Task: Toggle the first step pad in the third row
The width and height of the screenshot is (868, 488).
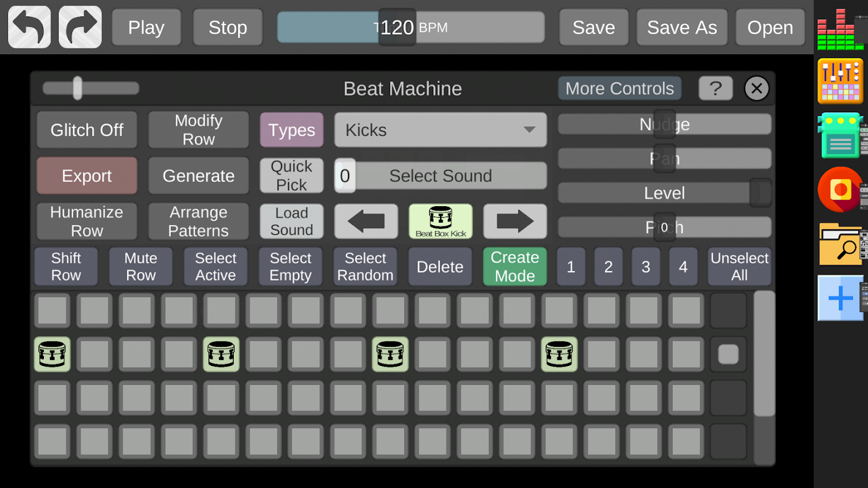Action: 52,398
